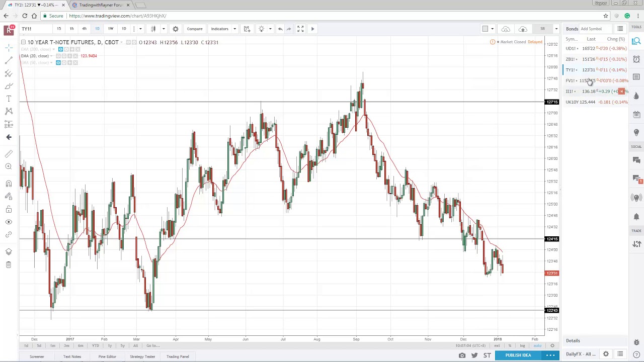The image size is (644, 362).
Task: Toggle ext extended hours option
Action: [x=497, y=345]
